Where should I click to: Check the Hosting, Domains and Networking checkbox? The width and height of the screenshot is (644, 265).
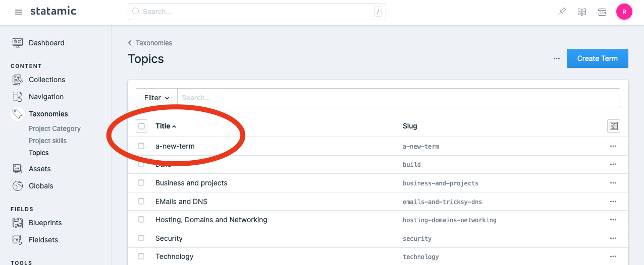141,220
